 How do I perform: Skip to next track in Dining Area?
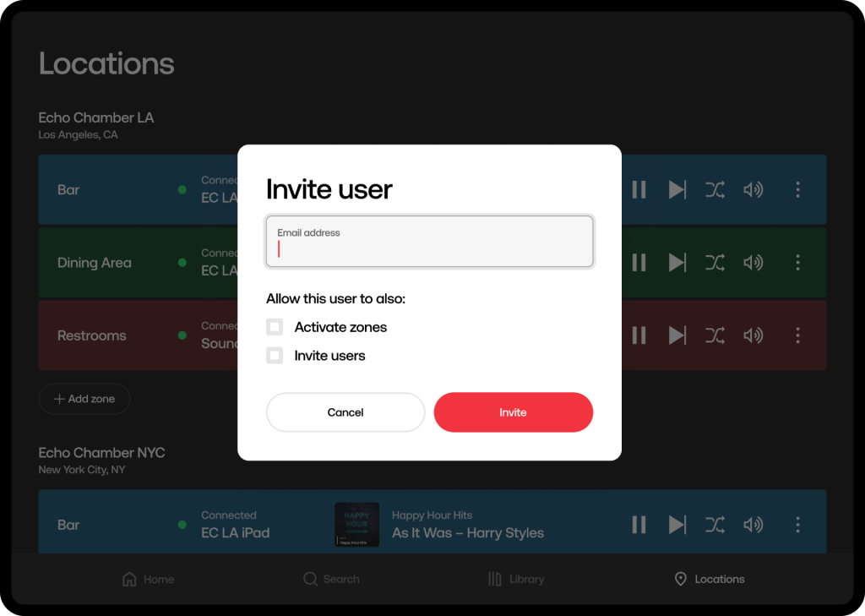pos(677,262)
